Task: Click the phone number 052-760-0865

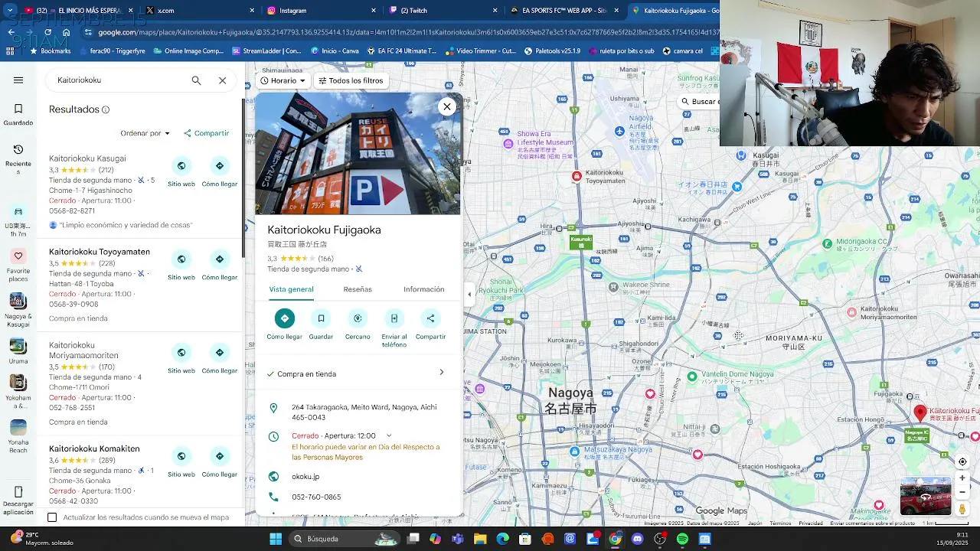Action: (x=316, y=497)
